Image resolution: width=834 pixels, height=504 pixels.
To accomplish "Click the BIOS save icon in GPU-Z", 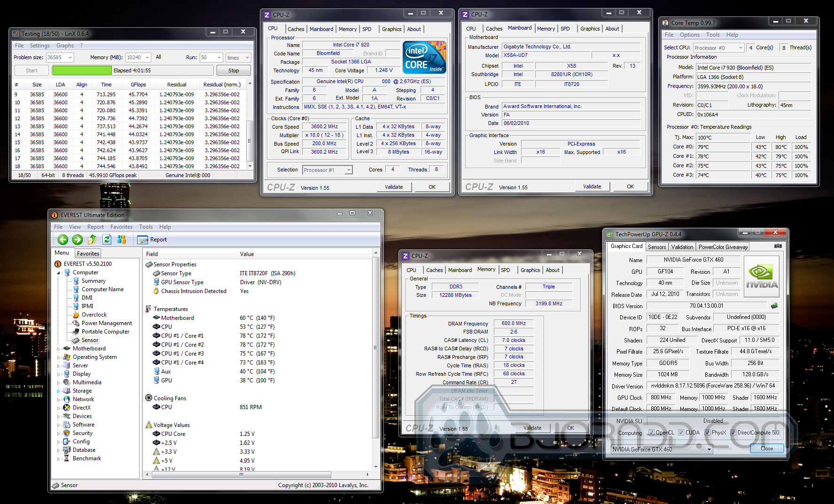I will [774, 306].
